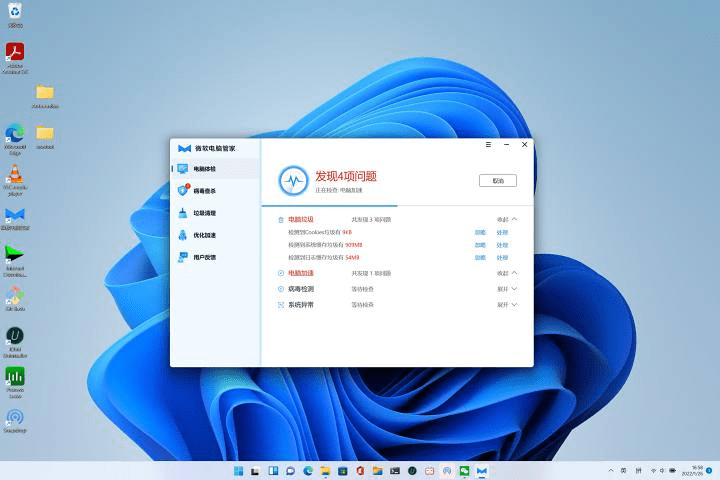Switch to the 垃圾清理 tab
The width and height of the screenshot is (720, 480).
216,213
